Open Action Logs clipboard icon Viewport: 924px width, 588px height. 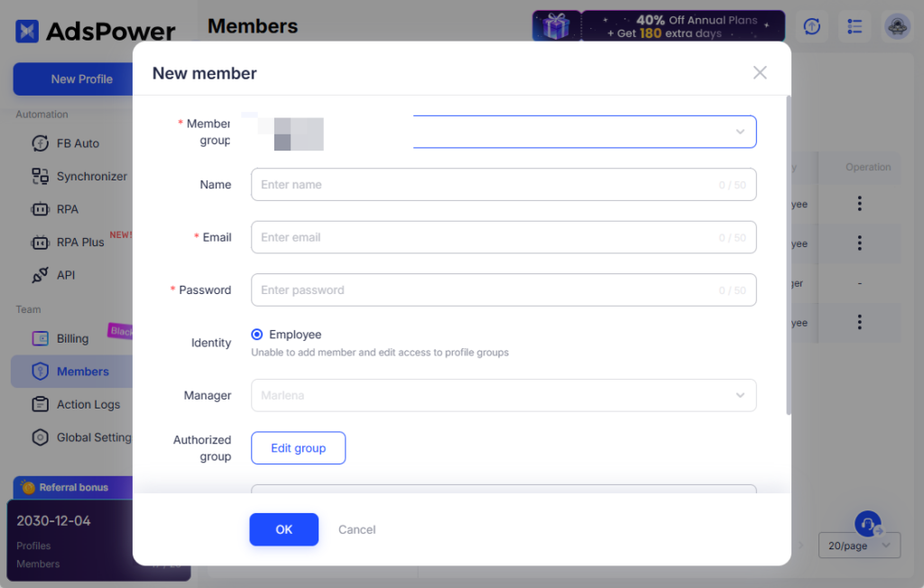(x=41, y=404)
